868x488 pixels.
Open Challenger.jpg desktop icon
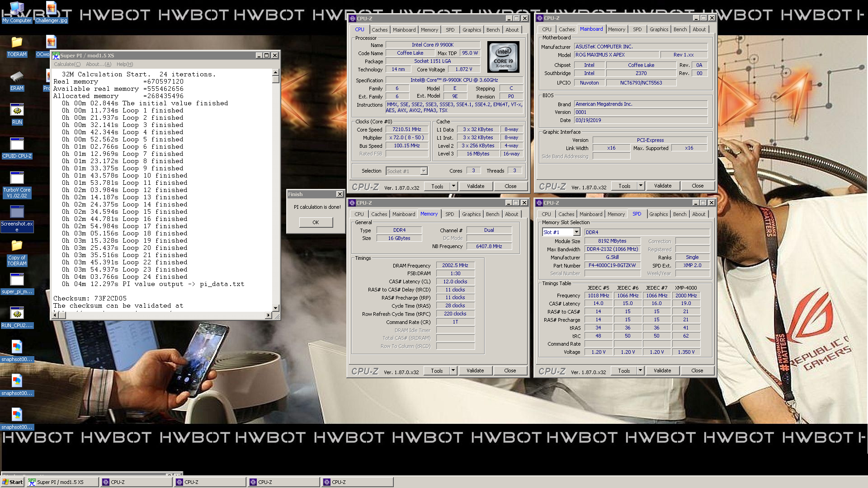[x=51, y=13]
